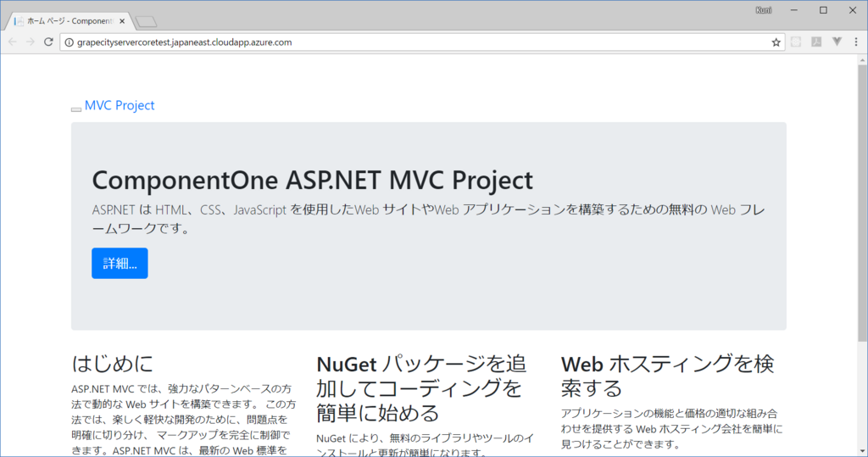Viewport: 868px width, 457px height.
Task: Click the vertical scrollbar thumb
Action: [862, 203]
